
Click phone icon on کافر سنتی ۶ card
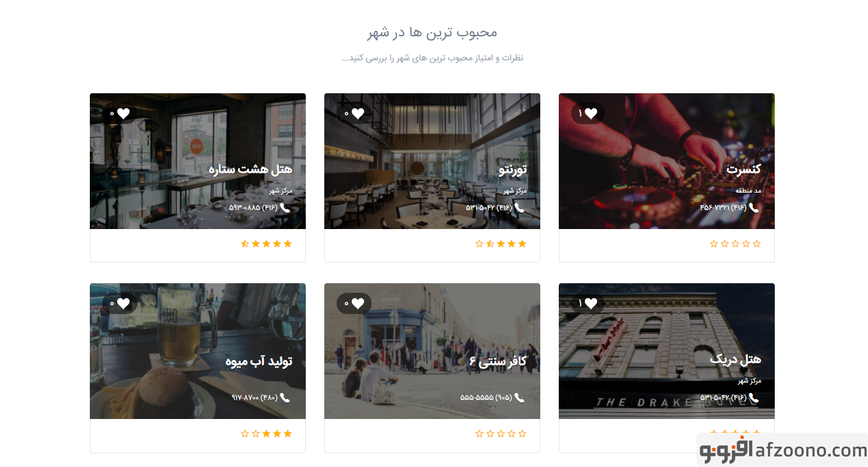520,398
